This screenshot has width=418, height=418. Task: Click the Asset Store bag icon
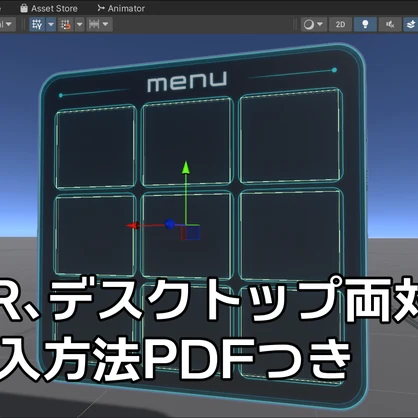pos(24,8)
